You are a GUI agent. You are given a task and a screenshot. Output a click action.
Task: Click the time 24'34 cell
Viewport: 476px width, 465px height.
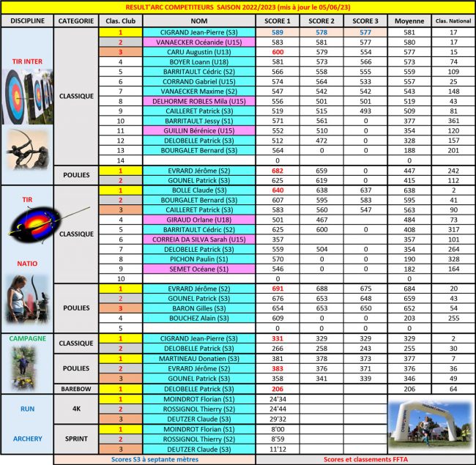(x=278, y=399)
